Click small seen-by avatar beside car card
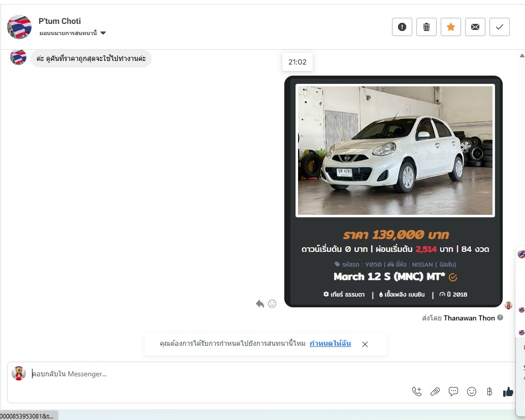 (x=509, y=305)
